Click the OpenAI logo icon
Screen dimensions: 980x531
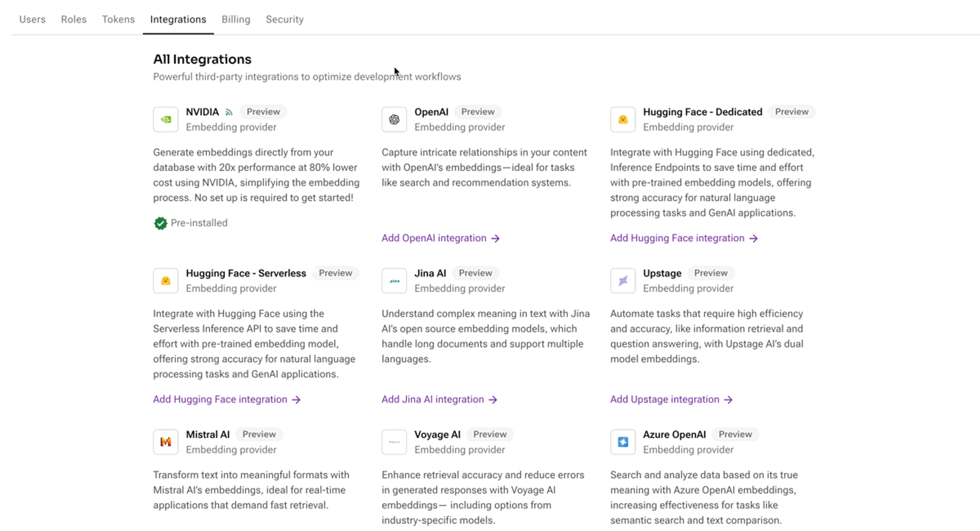[x=394, y=119]
